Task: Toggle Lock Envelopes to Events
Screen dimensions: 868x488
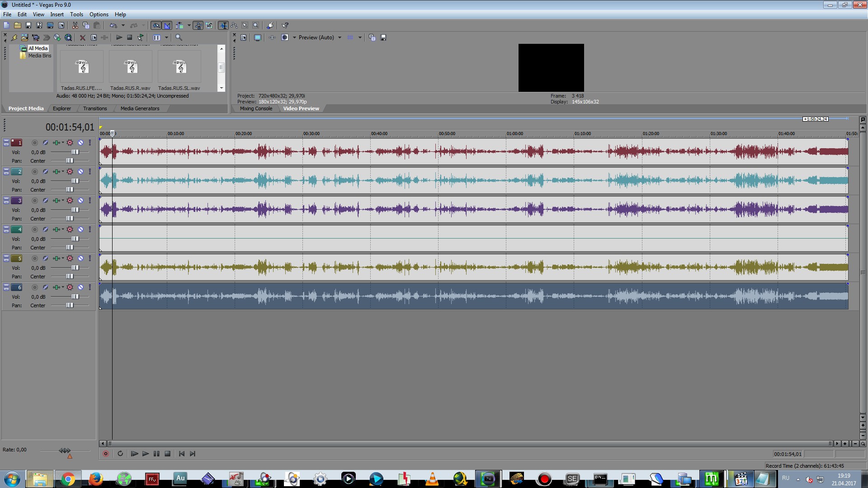Action: click(x=198, y=25)
